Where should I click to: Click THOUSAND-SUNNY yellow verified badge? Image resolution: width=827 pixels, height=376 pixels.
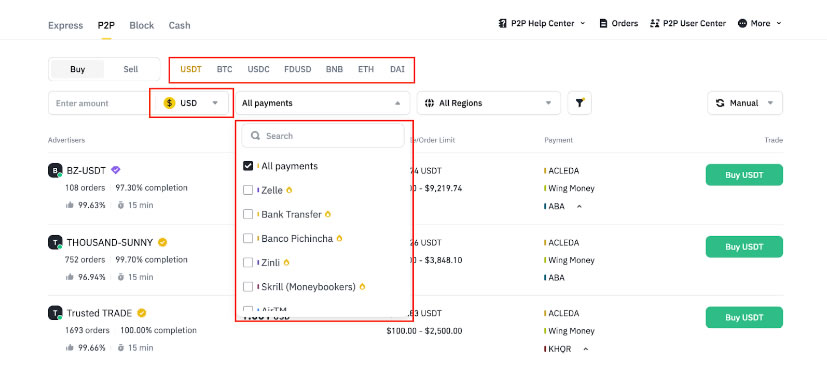pos(163,243)
